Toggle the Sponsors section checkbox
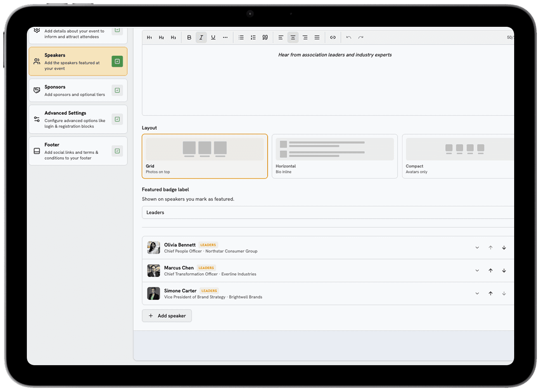The width and height of the screenshot is (541, 392). 117,90
